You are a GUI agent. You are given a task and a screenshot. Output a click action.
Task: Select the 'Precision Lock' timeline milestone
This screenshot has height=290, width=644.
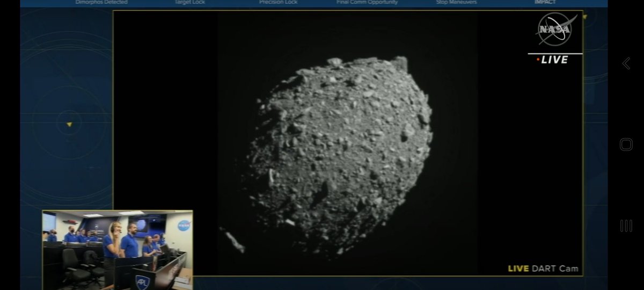click(278, 3)
